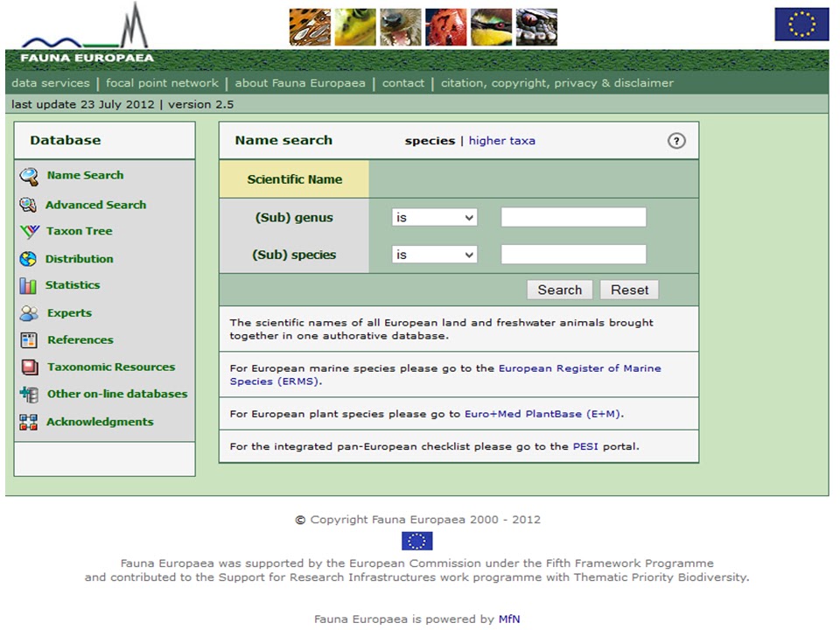This screenshot has width=840, height=630.
Task: Click the Search button
Action: [x=560, y=290]
